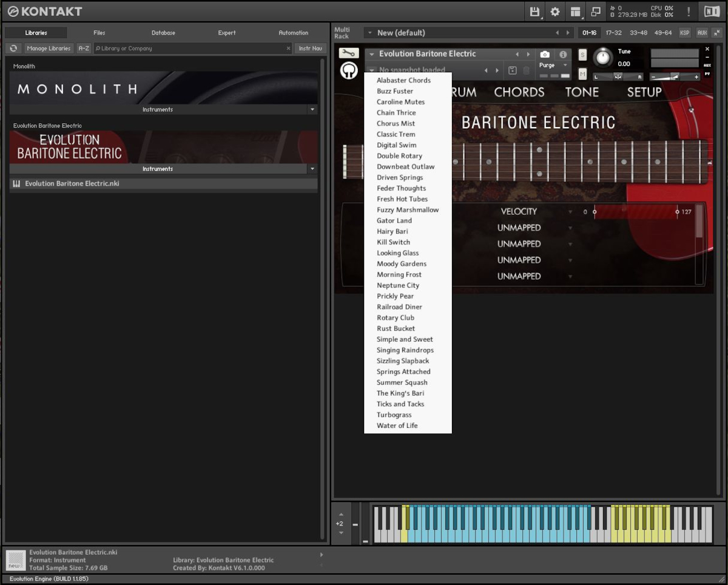The height and width of the screenshot is (585, 728).
Task: Open first UNMAPPED dropdown
Action: click(570, 228)
